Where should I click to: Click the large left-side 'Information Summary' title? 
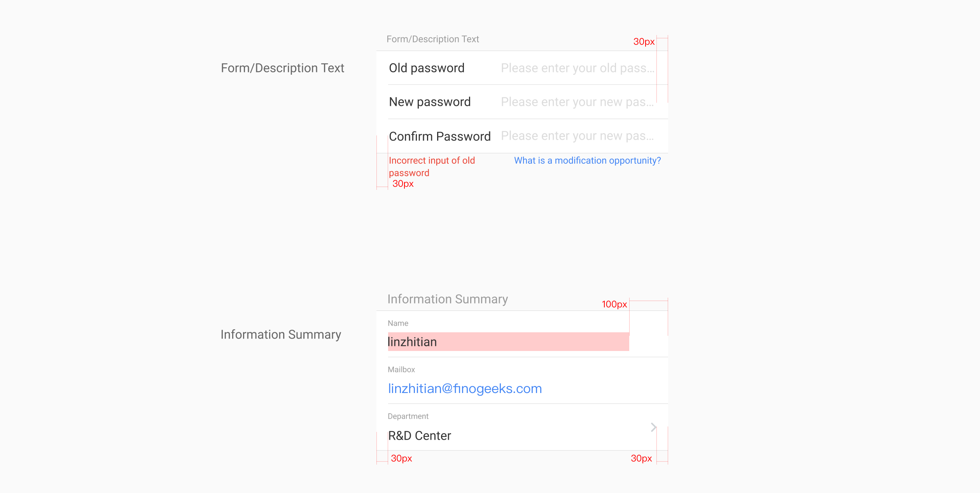tap(281, 335)
